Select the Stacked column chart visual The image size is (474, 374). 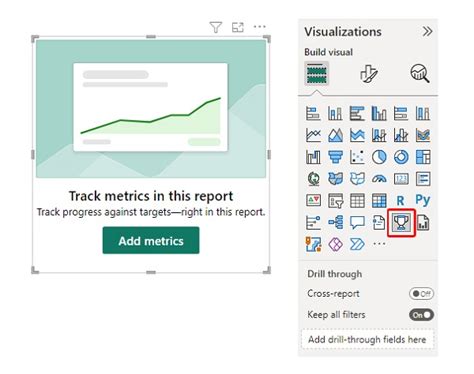(x=335, y=114)
